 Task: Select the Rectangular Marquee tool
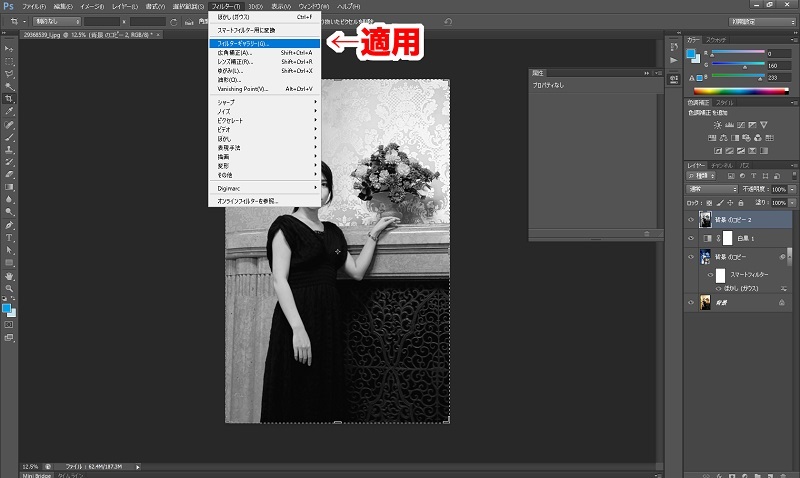tap(9, 61)
